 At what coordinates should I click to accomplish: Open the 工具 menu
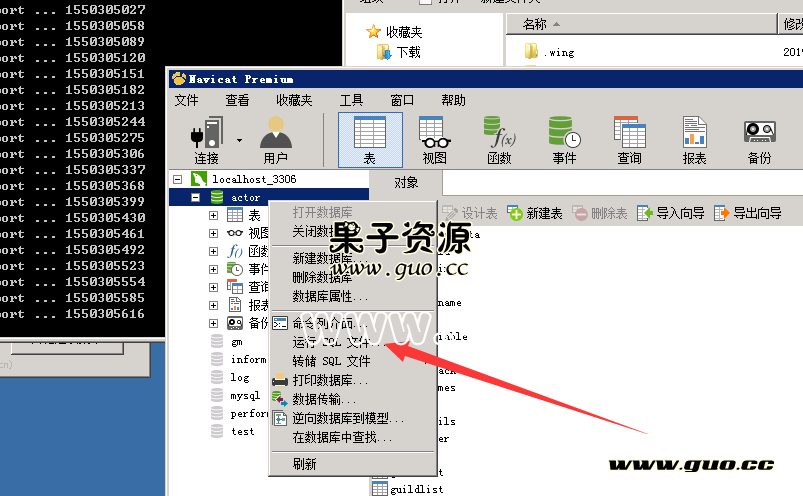point(351,100)
